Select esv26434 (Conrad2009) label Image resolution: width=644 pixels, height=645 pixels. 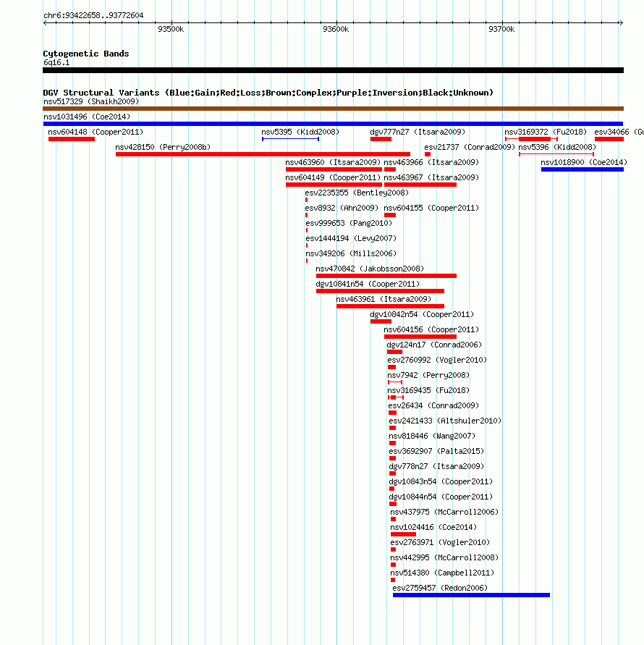[x=433, y=406]
